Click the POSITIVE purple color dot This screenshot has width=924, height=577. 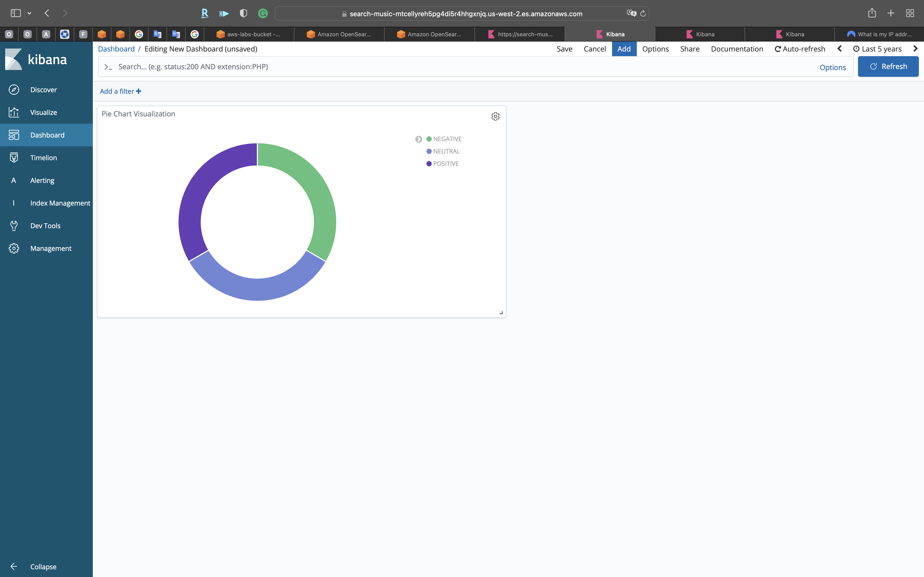[429, 164]
